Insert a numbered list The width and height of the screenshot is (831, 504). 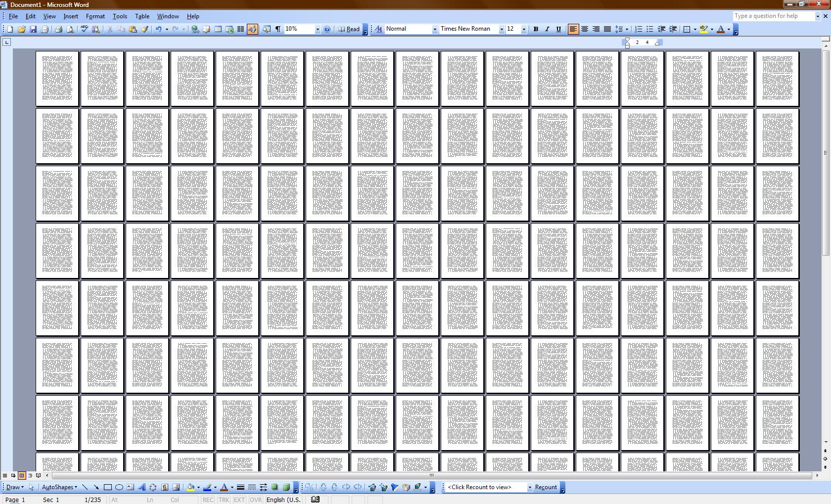coord(639,29)
